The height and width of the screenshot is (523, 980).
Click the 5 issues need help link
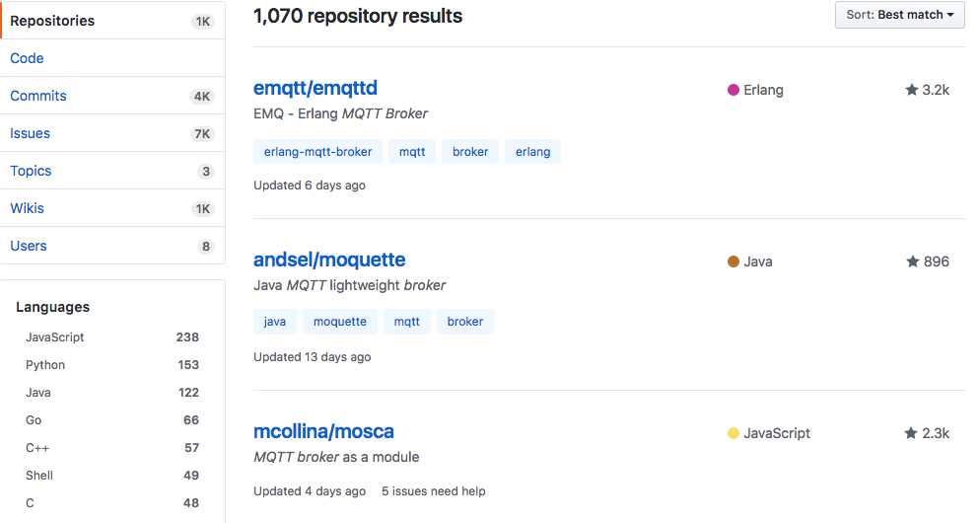click(434, 491)
